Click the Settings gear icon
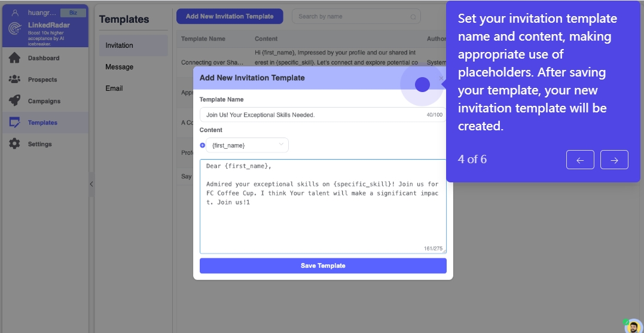The height and width of the screenshot is (333, 644). pyautogui.click(x=15, y=144)
